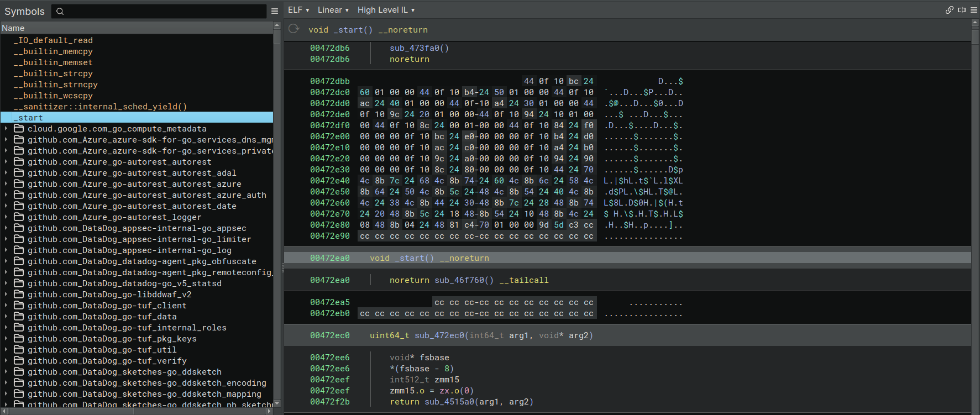Expand the github.com_Azure_go-autorest_logger folder
The width and height of the screenshot is (980, 415).
point(6,217)
